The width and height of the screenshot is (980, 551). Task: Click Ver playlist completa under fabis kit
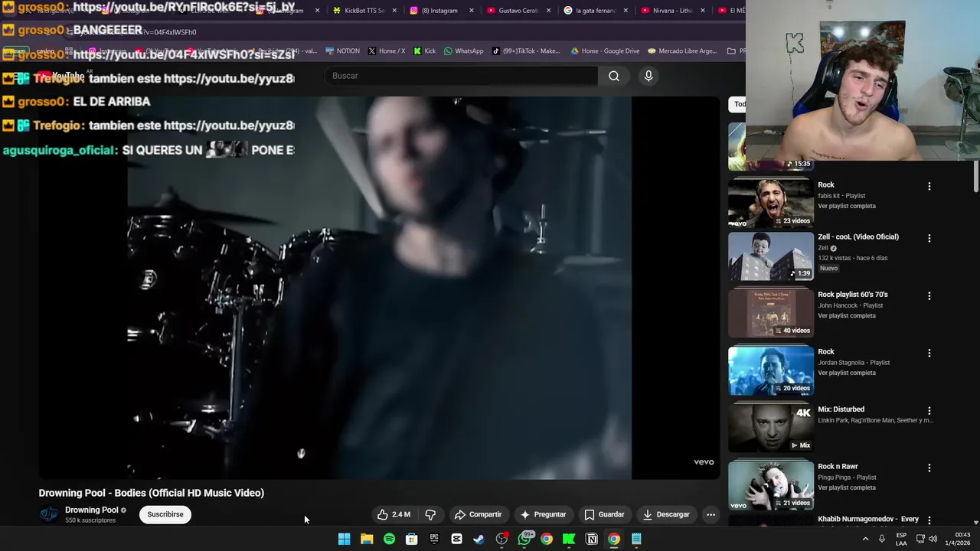847,206
